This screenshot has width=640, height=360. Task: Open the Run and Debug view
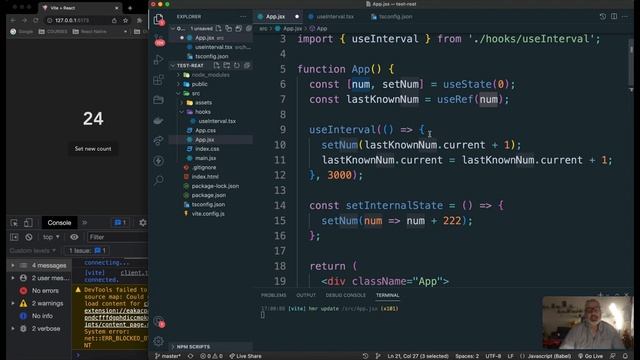click(158, 60)
